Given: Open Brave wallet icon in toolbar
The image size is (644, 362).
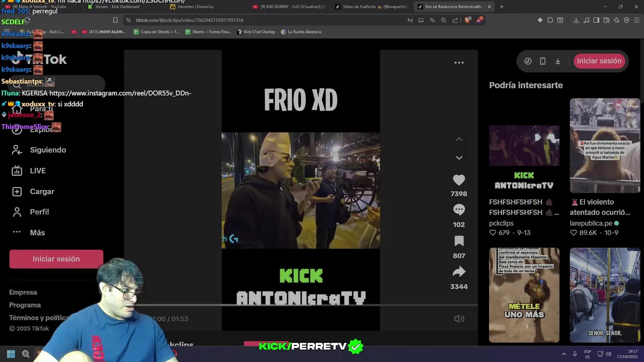Looking at the screenshot, I should [606, 20].
